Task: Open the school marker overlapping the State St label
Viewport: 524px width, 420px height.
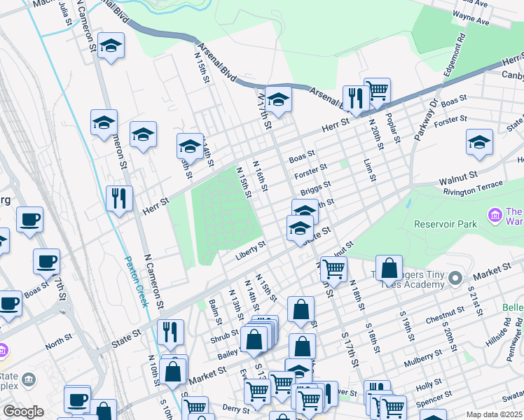Action: coord(300,230)
